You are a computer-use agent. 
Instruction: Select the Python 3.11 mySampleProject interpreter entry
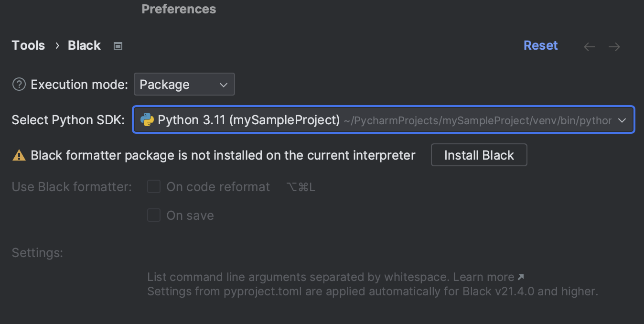248,120
